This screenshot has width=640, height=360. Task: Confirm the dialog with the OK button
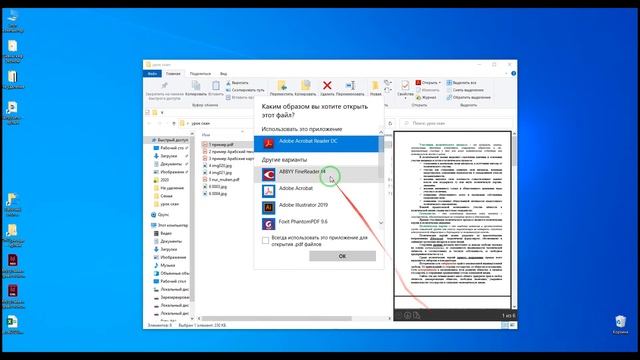[342, 256]
